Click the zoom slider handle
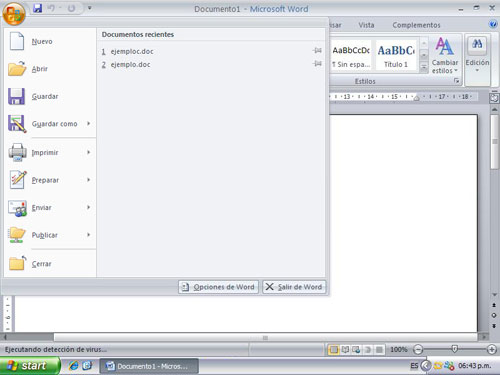Viewport: 500px width, 375px height. point(454,349)
